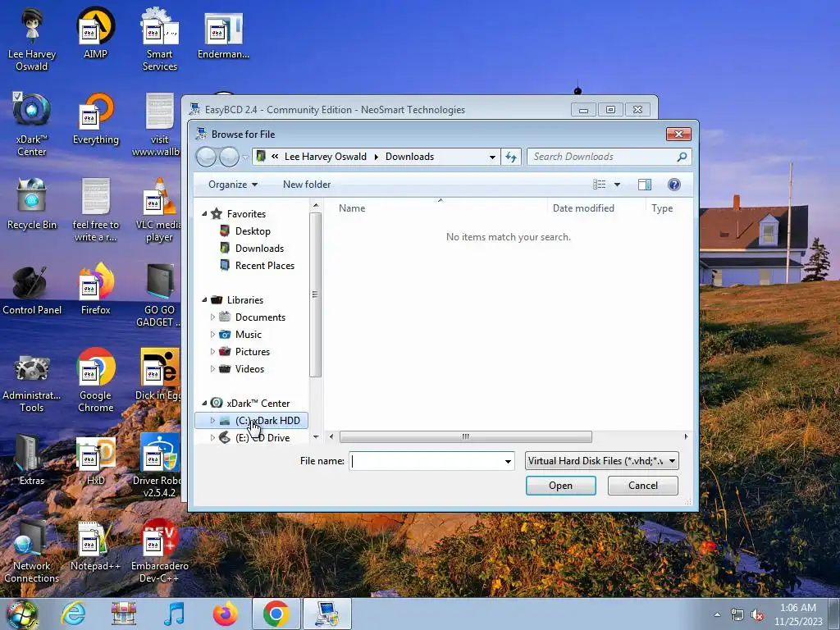The height and width of the screenshot is (630, 840).
Task: Launch Firefox from the desktop
Action: pos(95,289)
